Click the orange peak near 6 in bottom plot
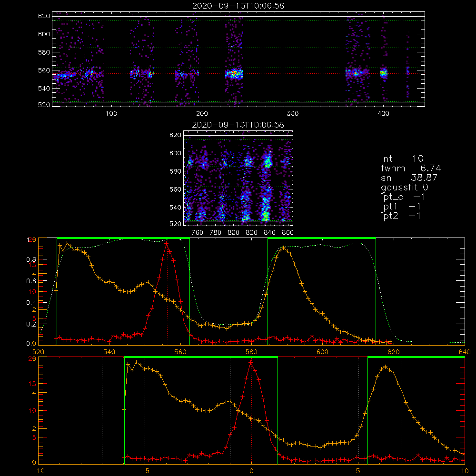The width and height of the screenshot is (476, 476). 386,367
